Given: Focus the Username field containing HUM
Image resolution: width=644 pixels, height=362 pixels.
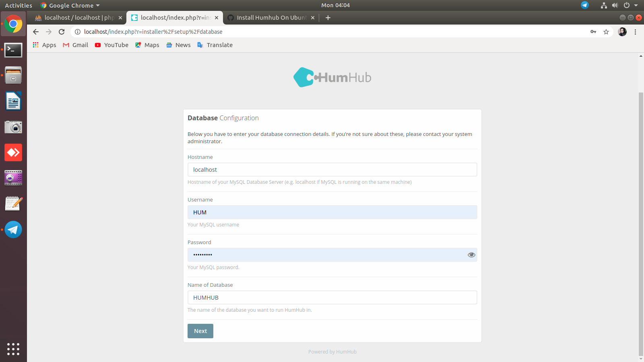Looking at the screenshot, I should pyautogui.click(x=332, y=212).
